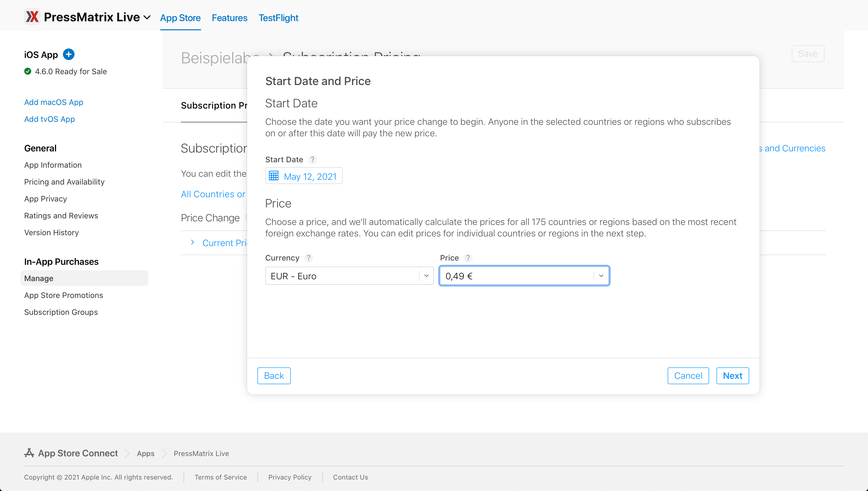Click PressMatrix Live in footer breadcrumb
The image size is (868, 491).
point(201,453)
